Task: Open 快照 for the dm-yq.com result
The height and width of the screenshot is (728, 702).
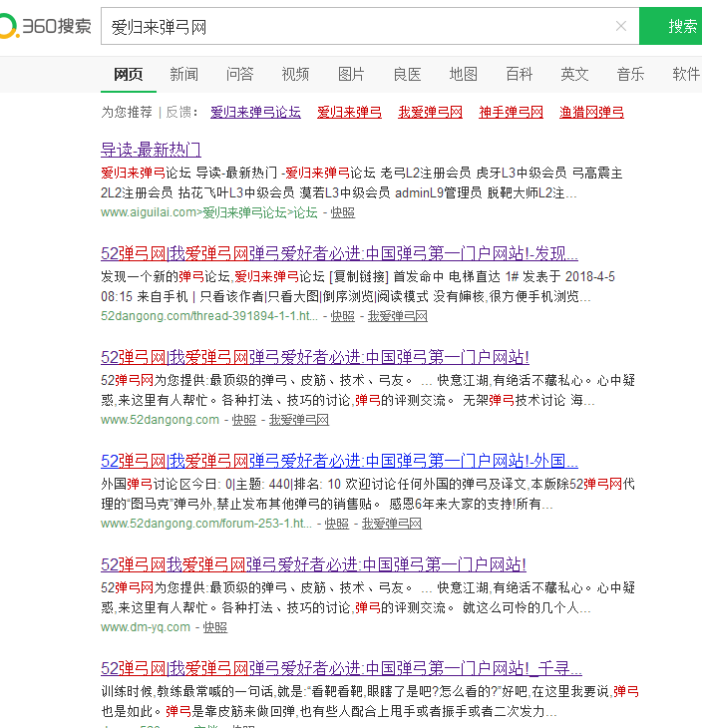Action: [215, 627]
